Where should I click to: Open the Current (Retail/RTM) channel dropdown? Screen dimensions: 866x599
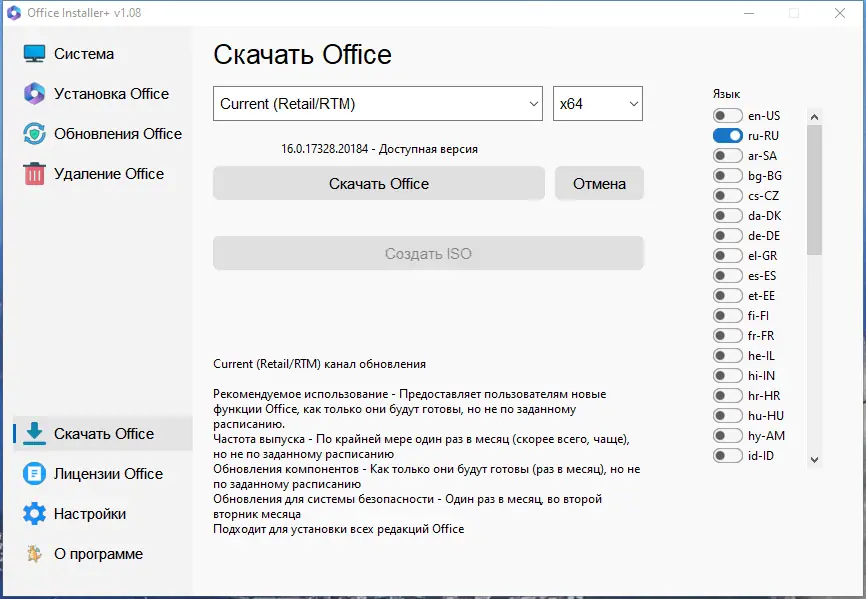[x=378, y=103]
